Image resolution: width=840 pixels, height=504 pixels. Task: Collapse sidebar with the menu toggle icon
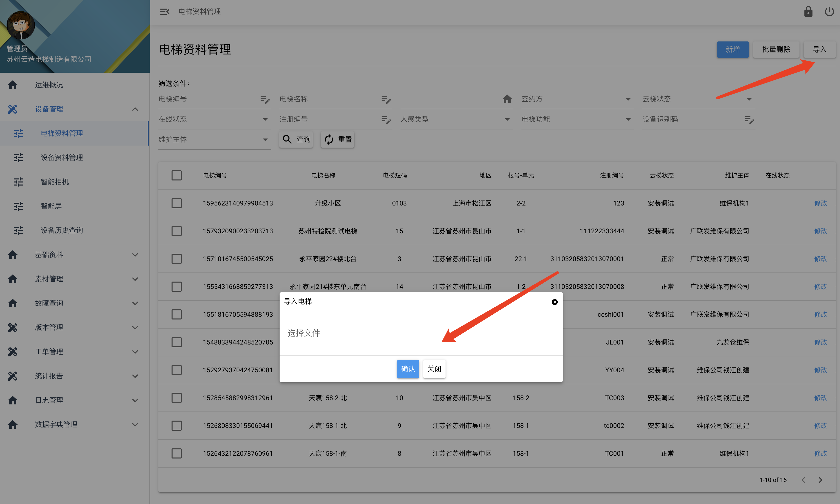tap(164, 12)
